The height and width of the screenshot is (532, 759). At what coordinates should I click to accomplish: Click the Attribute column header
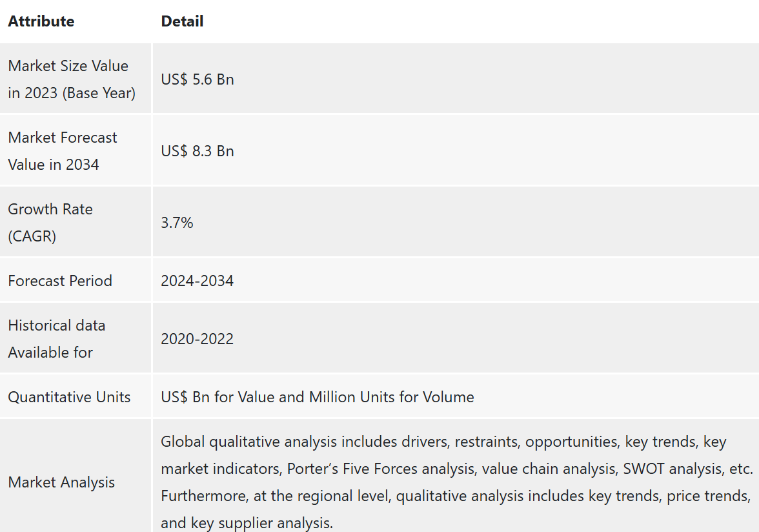(41, 21)
